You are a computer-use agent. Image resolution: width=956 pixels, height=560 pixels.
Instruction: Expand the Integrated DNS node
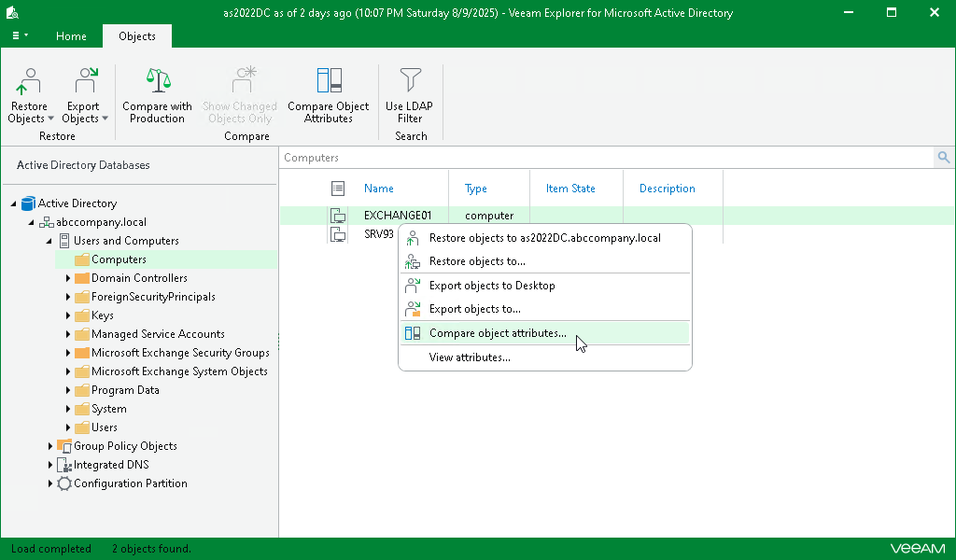click(50, 465)
